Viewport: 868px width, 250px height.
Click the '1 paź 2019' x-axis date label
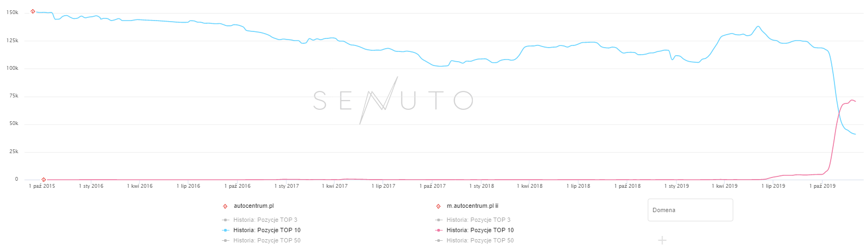[822, 186]
